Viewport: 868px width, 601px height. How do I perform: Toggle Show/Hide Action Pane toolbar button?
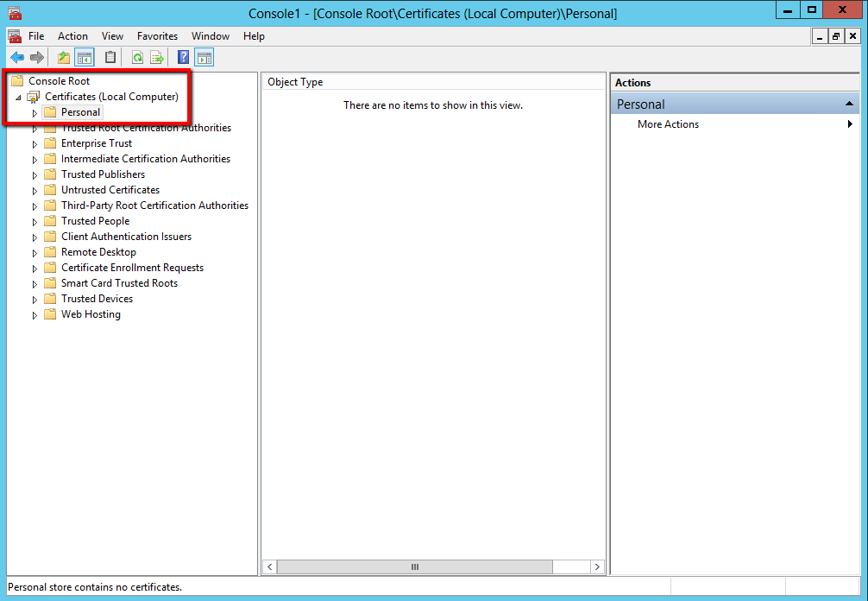pyautogui.click(x=204, y=58)
